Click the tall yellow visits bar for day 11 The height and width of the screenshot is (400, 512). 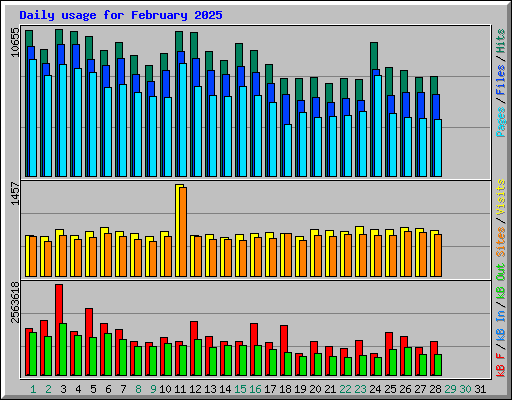178,231
